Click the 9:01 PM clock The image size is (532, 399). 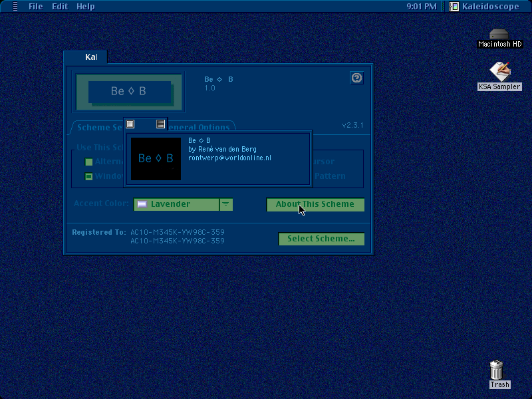pos(422,7)
